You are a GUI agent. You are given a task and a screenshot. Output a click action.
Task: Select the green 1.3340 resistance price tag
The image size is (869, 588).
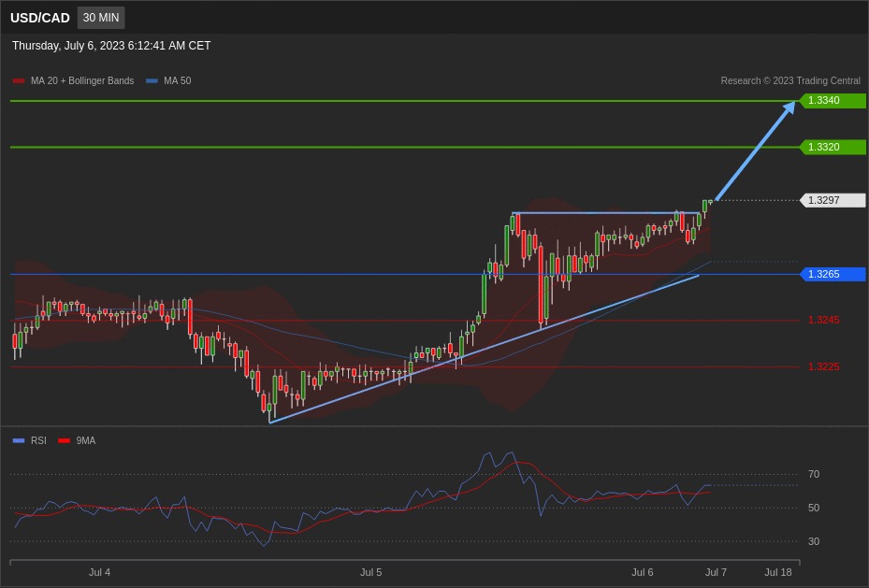(x=833, y=101)
